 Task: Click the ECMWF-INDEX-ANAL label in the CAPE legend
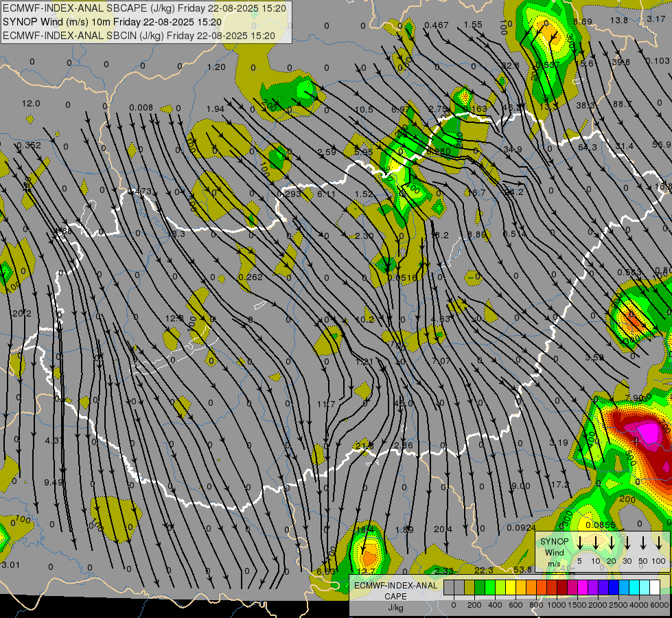[395, 586]
